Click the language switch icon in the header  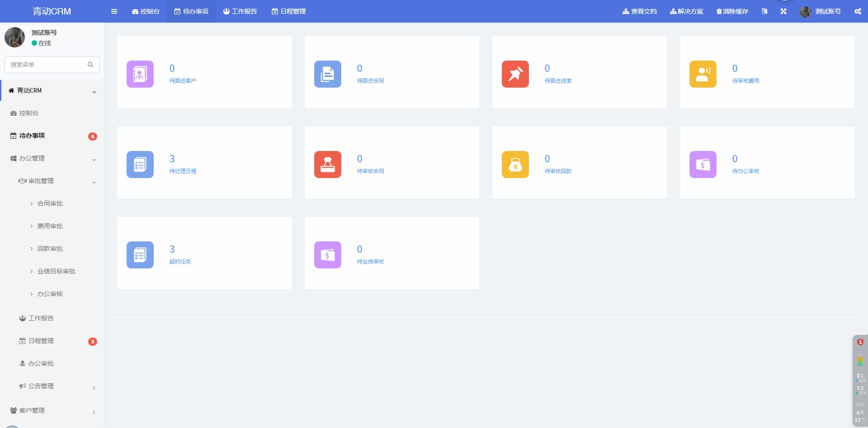764,11
